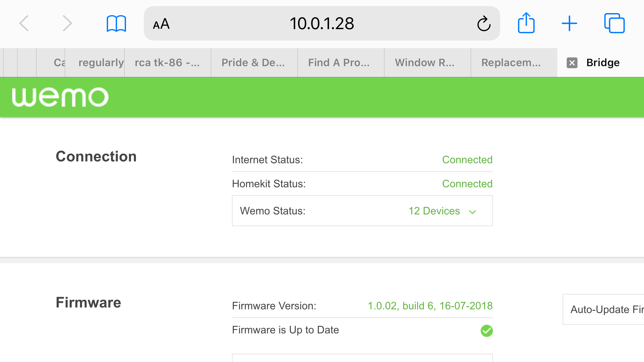Open the Replacem... tab
The width and height of the screenshot is (644, 362).
[x=511, y=63]
